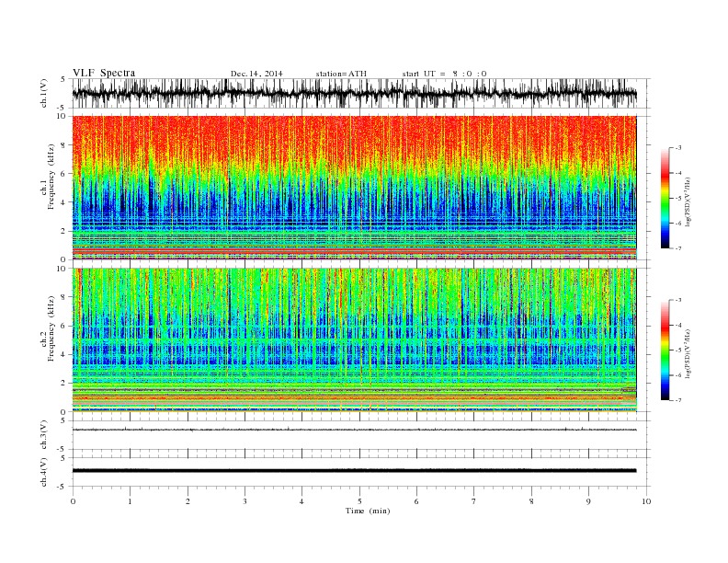Click the 'start UT = 8 :0 :0' label
This screenshot has width=728, height=563.
click(x=444, y=74)
